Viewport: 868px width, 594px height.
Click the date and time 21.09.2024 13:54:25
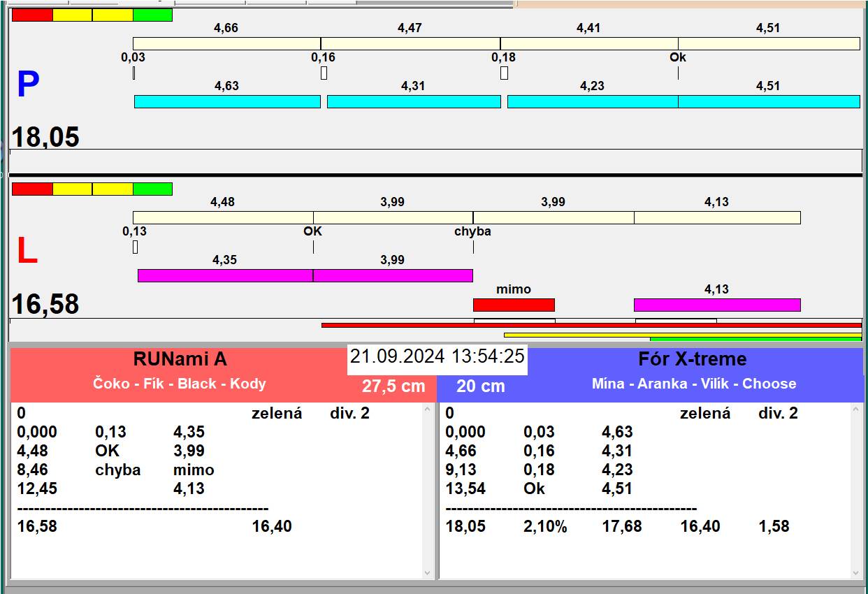point(437,356)
